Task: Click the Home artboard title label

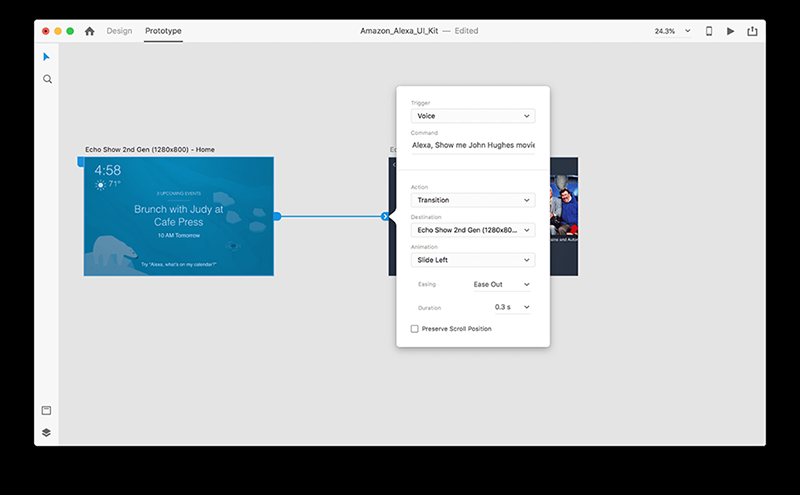Action: point(149,150)
